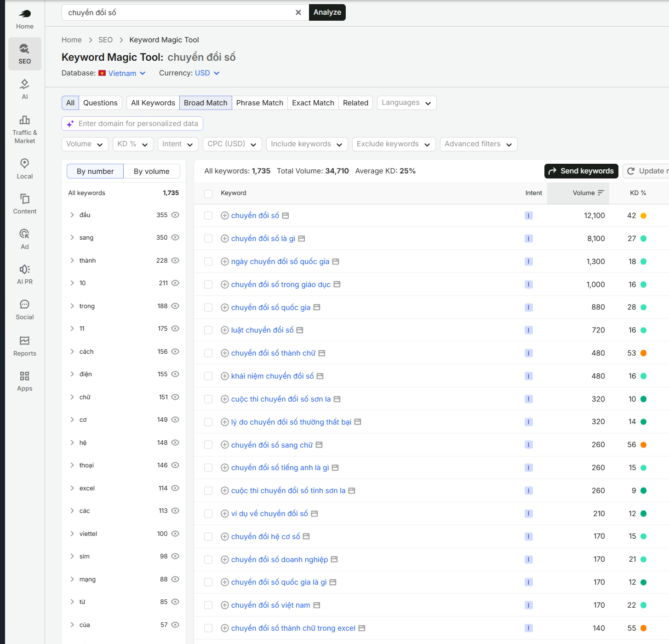Open the Intent filter dropdown
The width and height of the screenshot is (669, 644).
pos(178,144)
